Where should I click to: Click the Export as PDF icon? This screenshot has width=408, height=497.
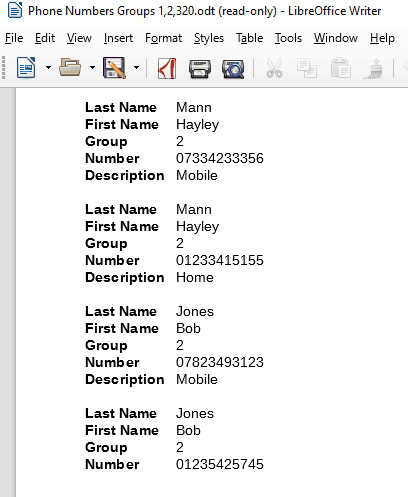167,68
